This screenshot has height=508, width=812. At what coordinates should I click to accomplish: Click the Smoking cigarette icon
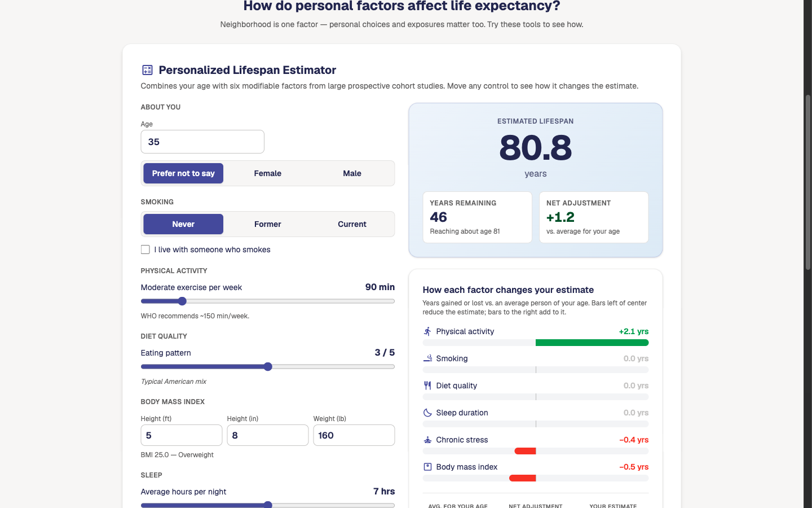click(427, 358)
